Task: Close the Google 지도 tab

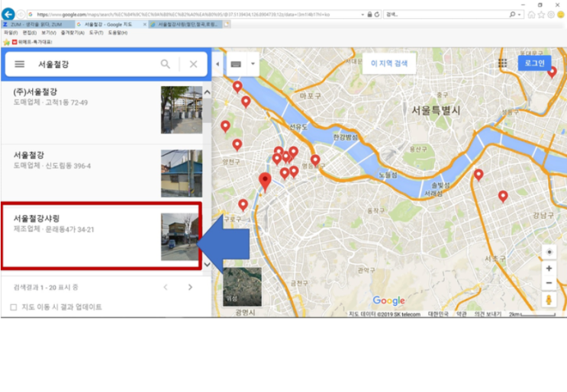Action: (x=145, y=24)
